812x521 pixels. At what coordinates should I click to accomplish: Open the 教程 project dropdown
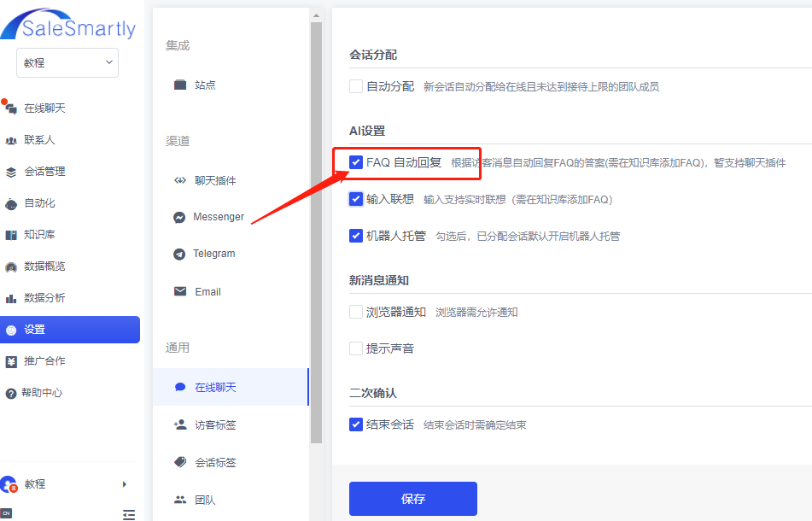[x=67, y=62]
